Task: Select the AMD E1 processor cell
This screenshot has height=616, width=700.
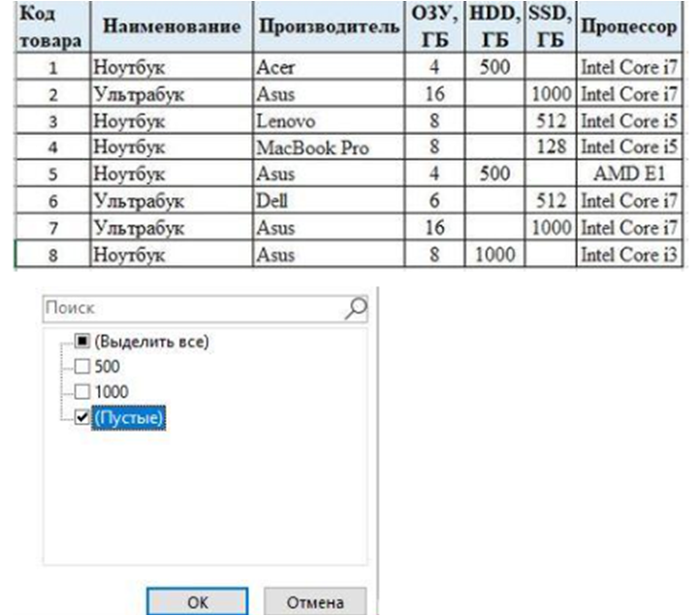Action: pyautogui.click(x=627, y=175)
